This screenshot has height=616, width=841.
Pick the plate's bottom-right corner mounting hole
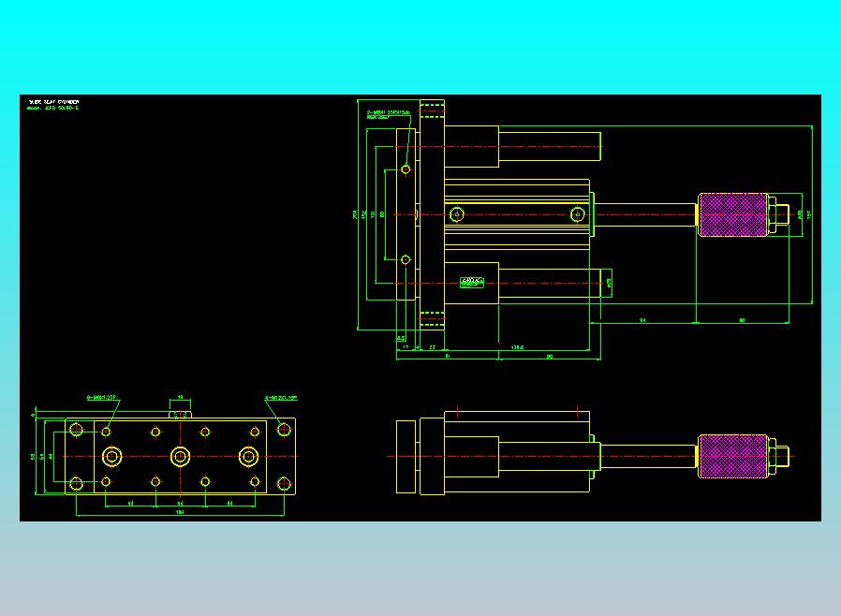click(284, 483)
